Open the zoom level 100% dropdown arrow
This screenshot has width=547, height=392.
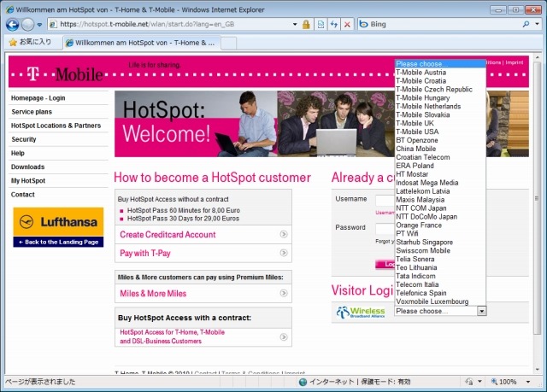[x=528, y=382]
